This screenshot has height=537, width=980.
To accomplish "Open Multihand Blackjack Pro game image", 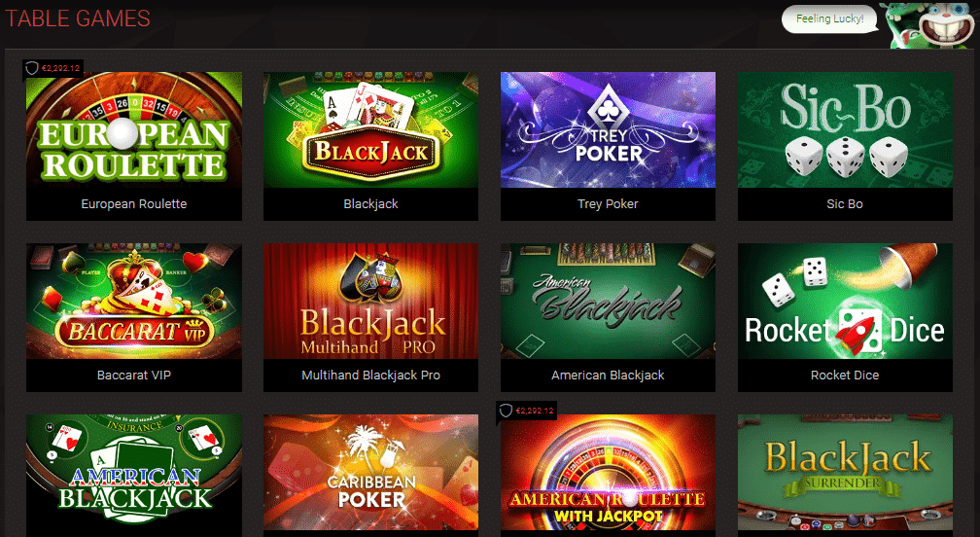I will [x=370, y=301].
